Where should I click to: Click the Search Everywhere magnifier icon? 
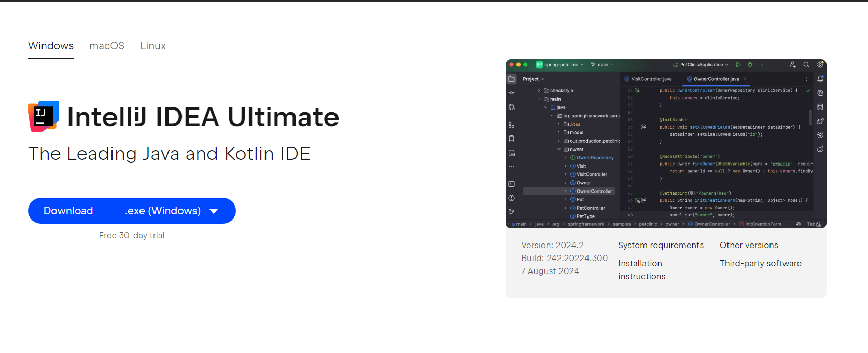click(806, 65)
